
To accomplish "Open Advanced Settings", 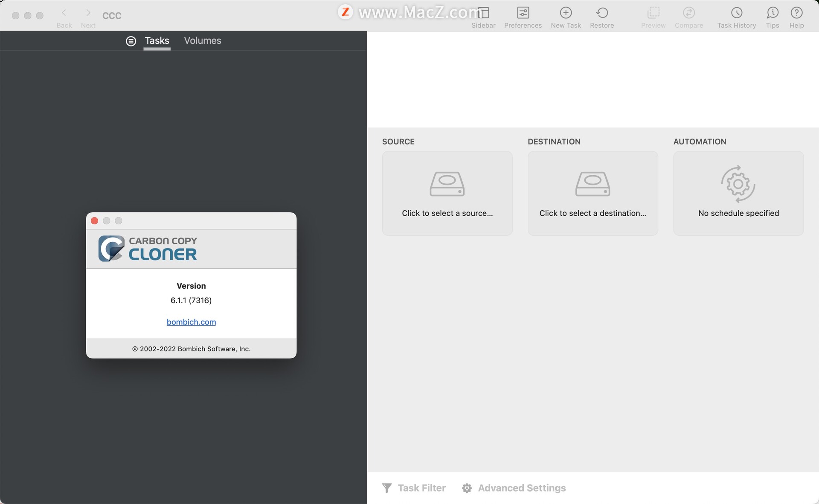I will pos(514,488).
